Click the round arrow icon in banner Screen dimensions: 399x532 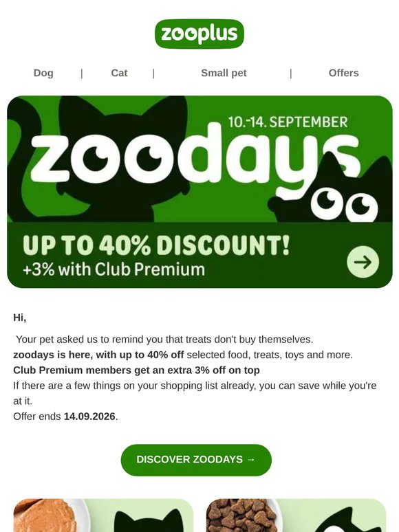coord(363,262)
